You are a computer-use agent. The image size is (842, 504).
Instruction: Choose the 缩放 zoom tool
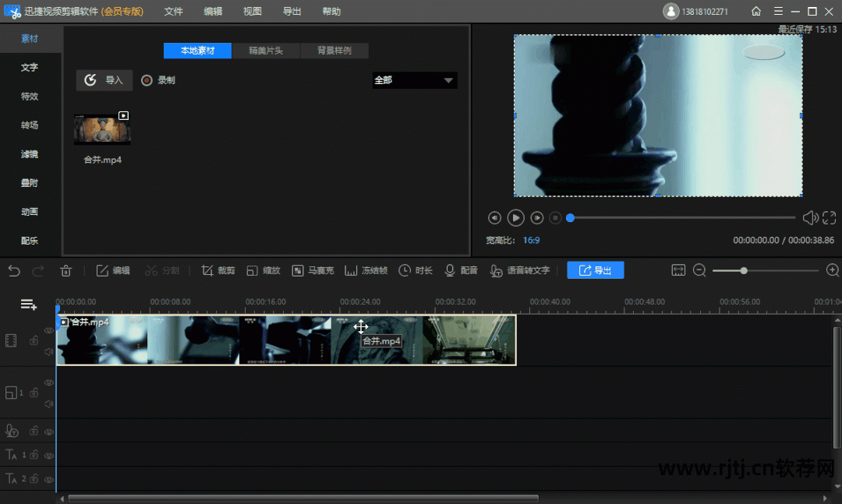coord(264,270)
